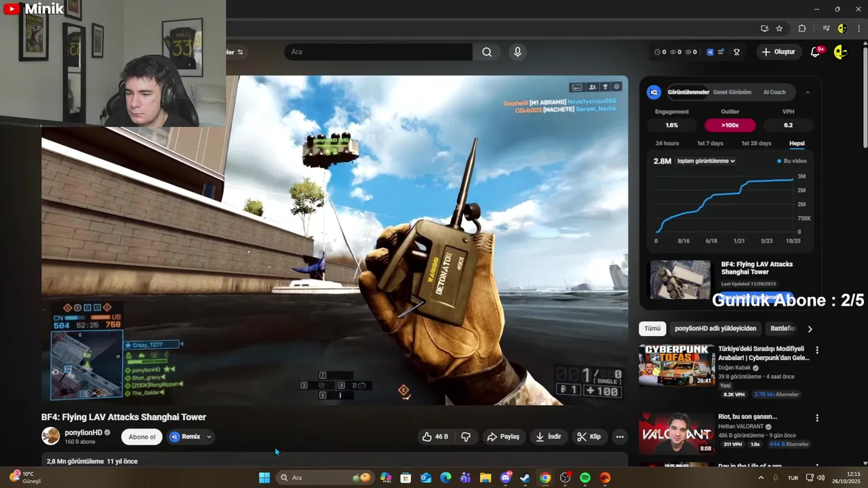This screenshot has width=868, height=488.
Task: Dislike the video with thumbs down
Action: click(466, 436)
